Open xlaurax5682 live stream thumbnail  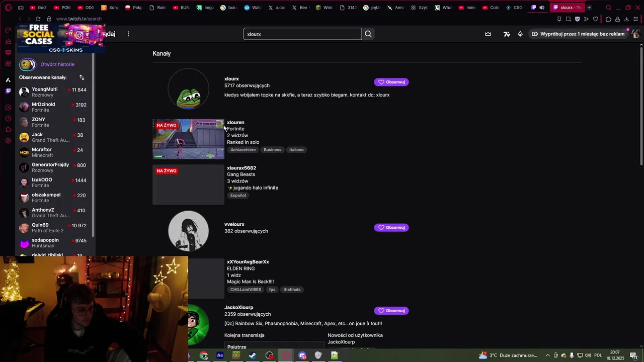point(189,185)
